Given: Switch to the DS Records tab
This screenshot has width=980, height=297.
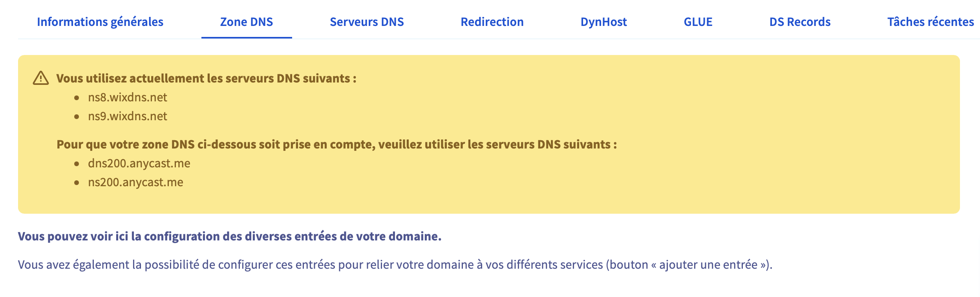Looking at the screenshot, I should (800, 22).
